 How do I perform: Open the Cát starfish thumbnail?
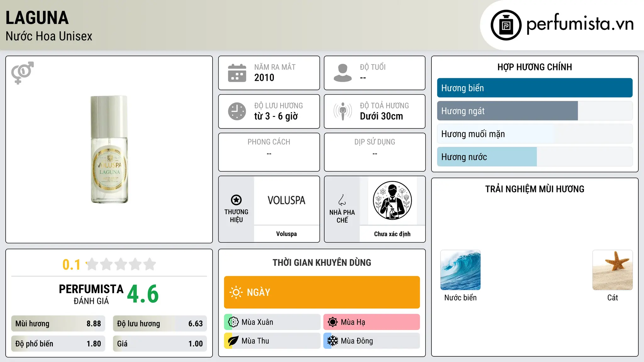click(x=613, y=270)
